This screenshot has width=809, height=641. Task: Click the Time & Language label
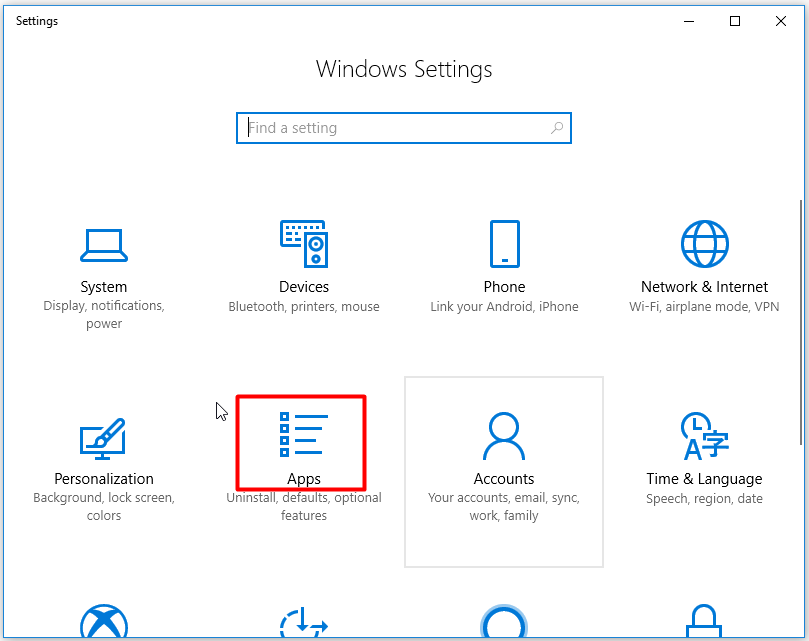click(704, 479)
